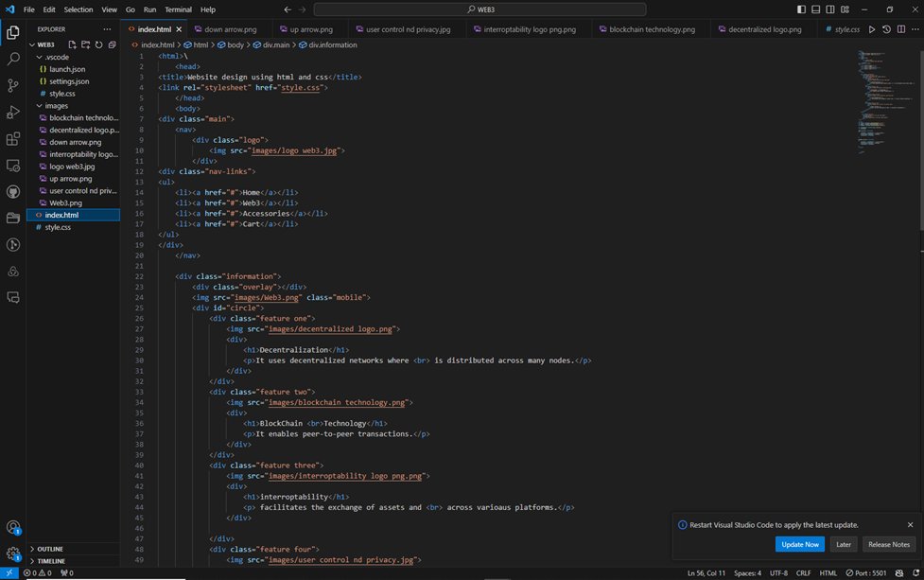Click notifications bell in status bar
Screen dimensions: 924x580
915,573
